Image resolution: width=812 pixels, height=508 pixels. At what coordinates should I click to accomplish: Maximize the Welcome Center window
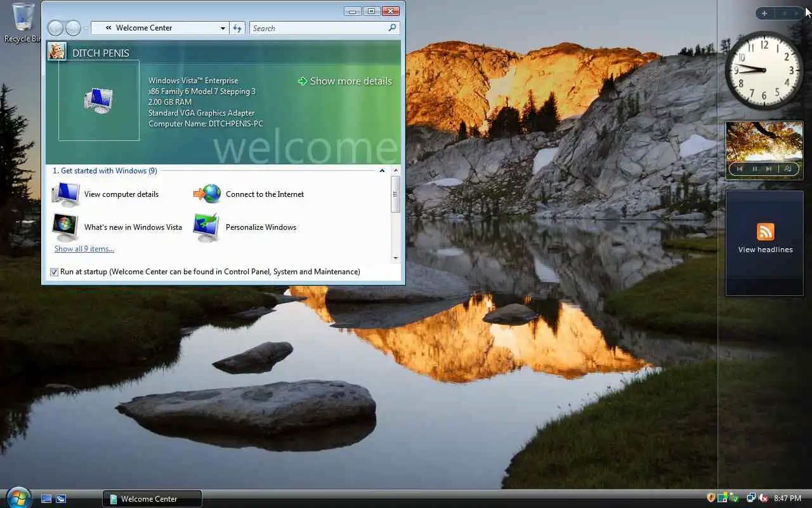[x=372, y=11]
